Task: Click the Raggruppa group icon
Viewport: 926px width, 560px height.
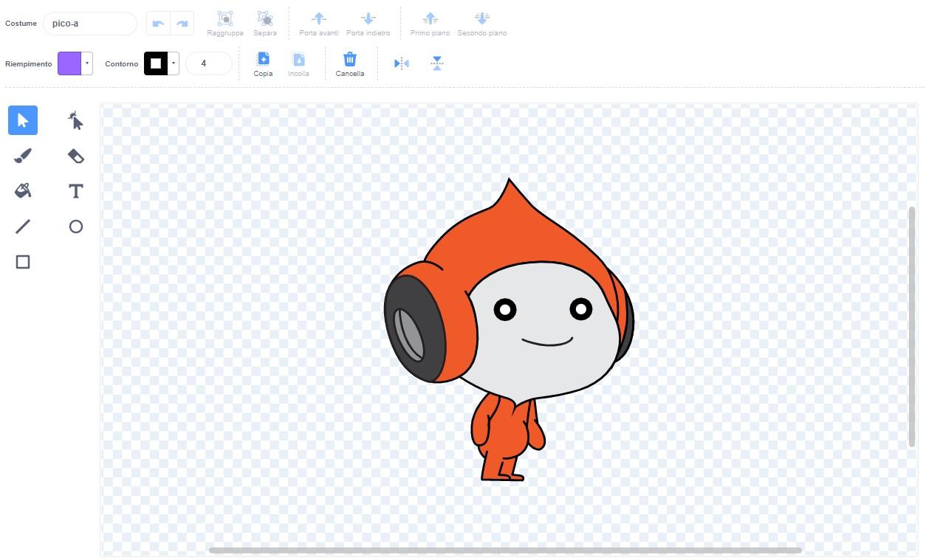Action: click(x=225, y=18)
